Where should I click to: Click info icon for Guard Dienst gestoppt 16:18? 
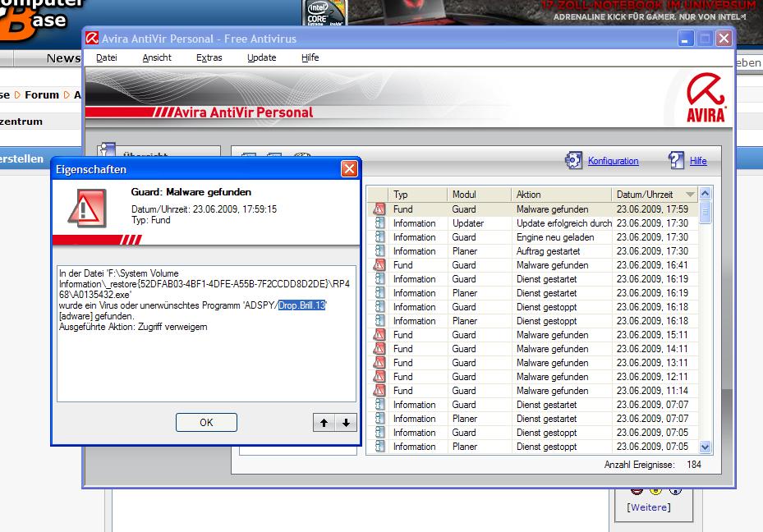[x=379, y=307]
